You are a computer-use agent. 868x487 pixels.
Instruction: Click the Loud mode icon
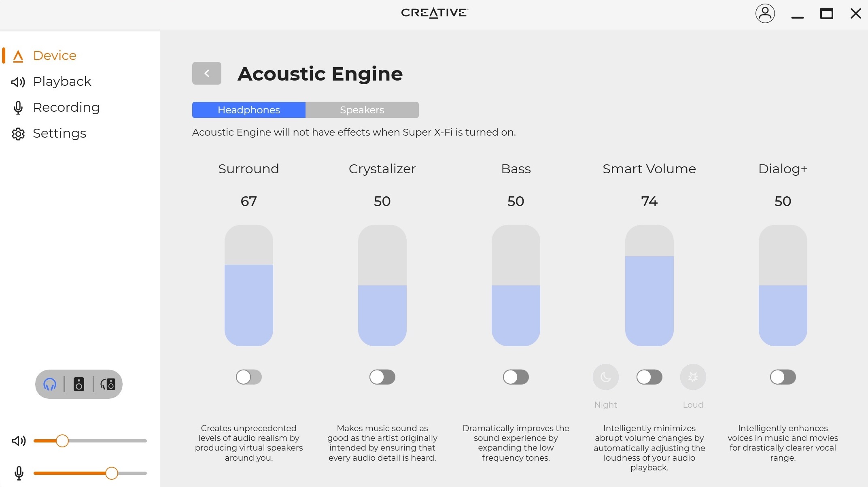[x=693, y=377]
